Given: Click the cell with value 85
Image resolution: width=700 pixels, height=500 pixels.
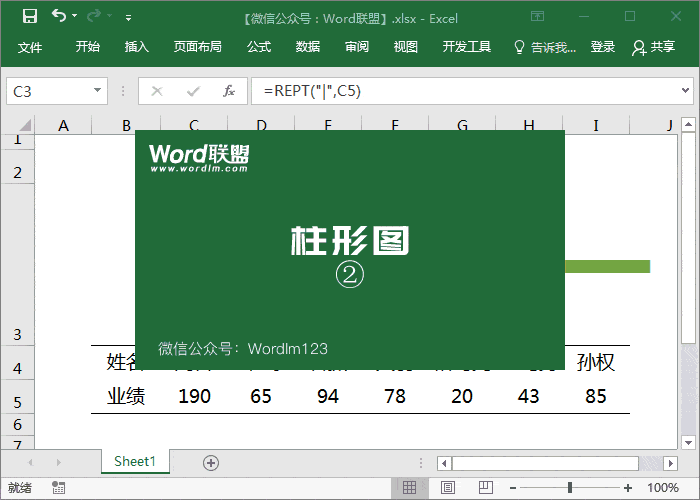Looking at the screenshot, I should coord(596,396).
